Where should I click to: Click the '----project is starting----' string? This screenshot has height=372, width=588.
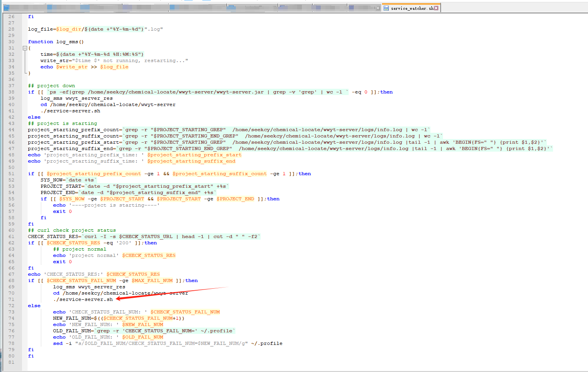click(114, 205)
